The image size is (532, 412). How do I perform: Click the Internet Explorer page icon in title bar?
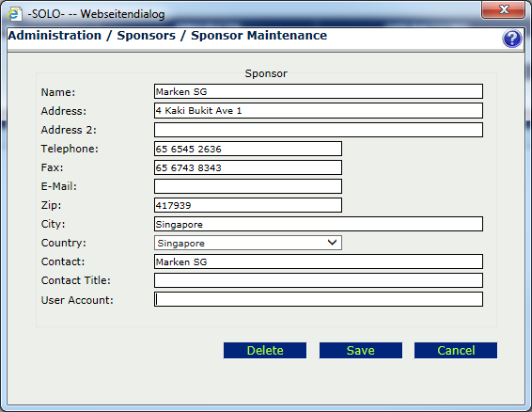15,14
